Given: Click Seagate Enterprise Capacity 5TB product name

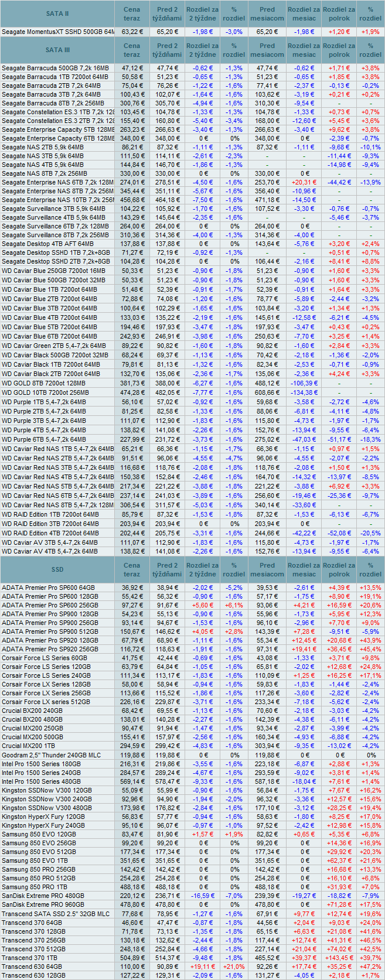Looking at the screenshot, I should (x=57, y=129).
